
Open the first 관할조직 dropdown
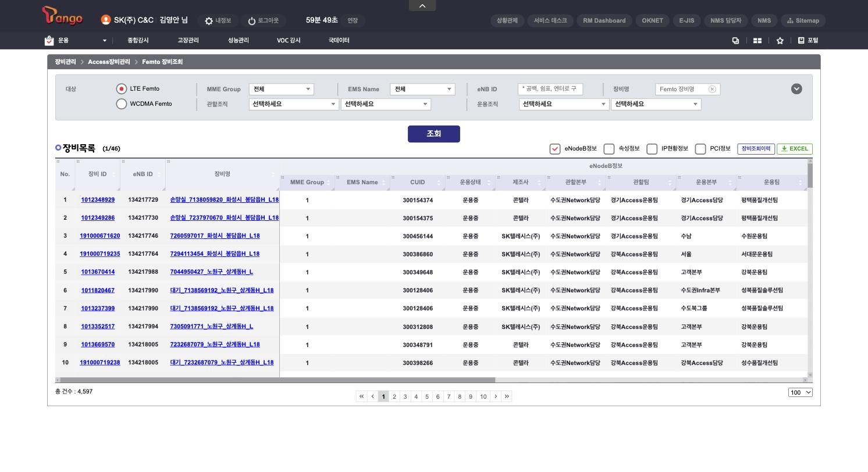click(x=293, y=104)
